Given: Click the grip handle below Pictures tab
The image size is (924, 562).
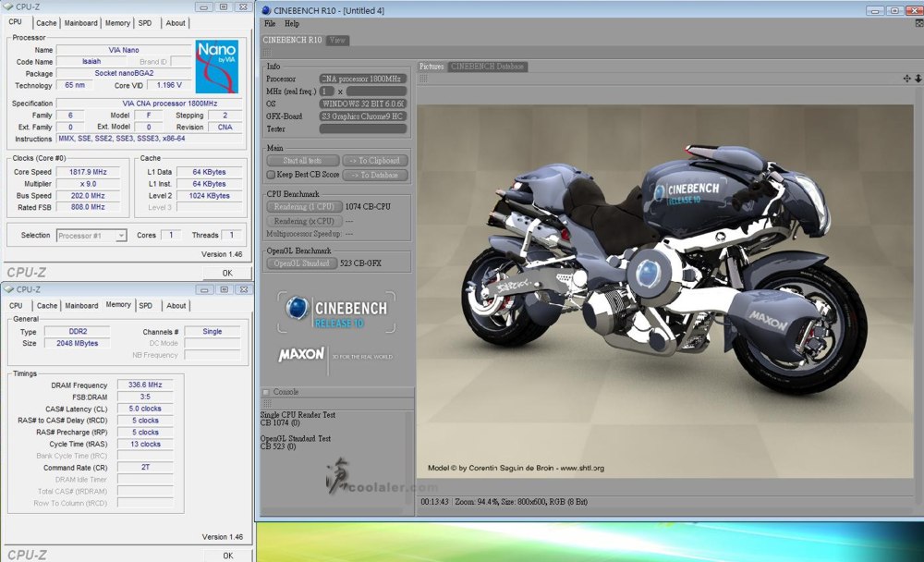Looking at the screenshot, I should 423,79.
